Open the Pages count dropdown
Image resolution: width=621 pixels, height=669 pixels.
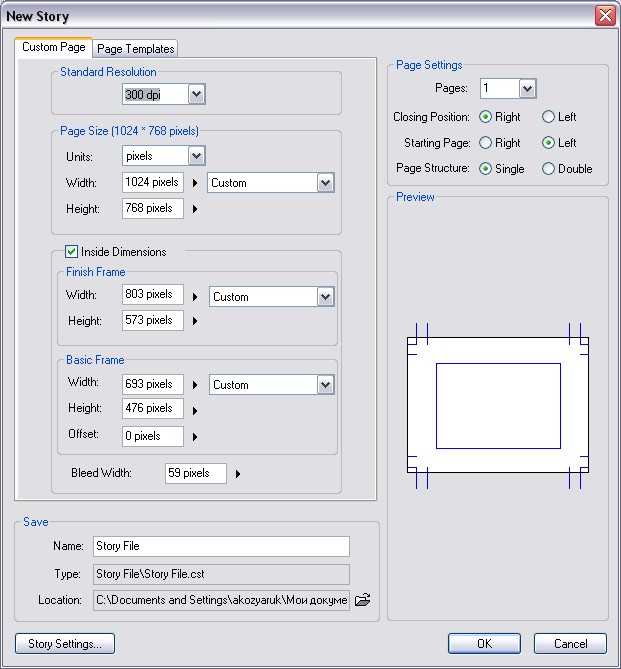[x=527, y=89]
